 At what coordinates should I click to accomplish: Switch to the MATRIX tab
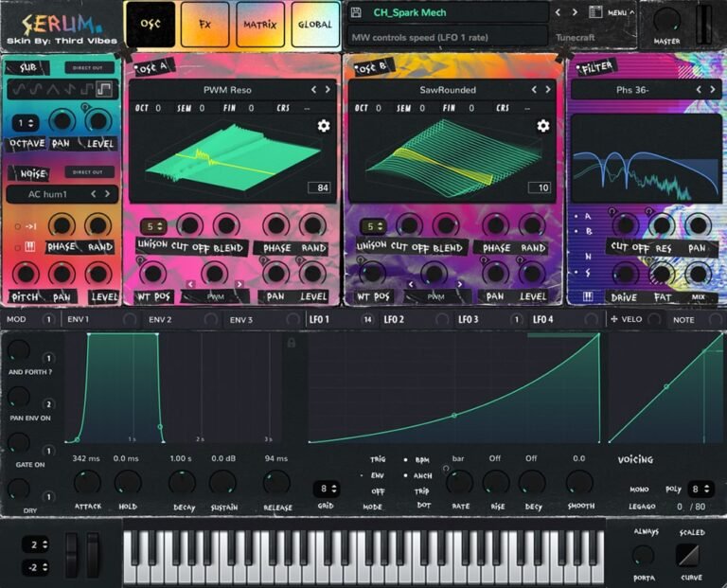pyautogui.click(x=260, y=24)
